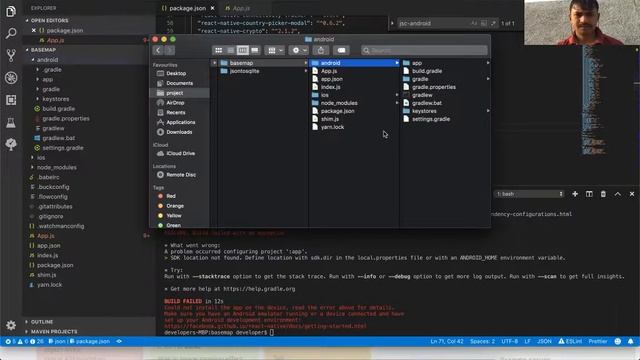Select build.gradle in the Finder column
This screenshot has height=360, width=640.
(427, 71)
